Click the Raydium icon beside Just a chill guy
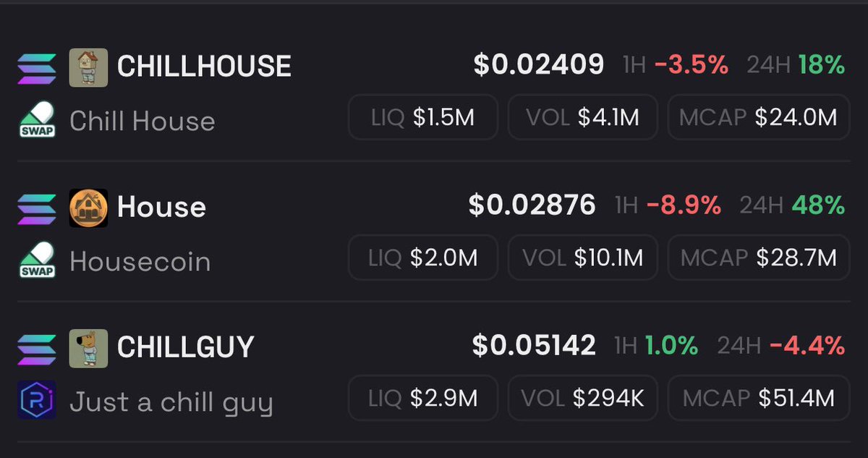This screenshot has height=458, width=868. [x=36, y=401]
